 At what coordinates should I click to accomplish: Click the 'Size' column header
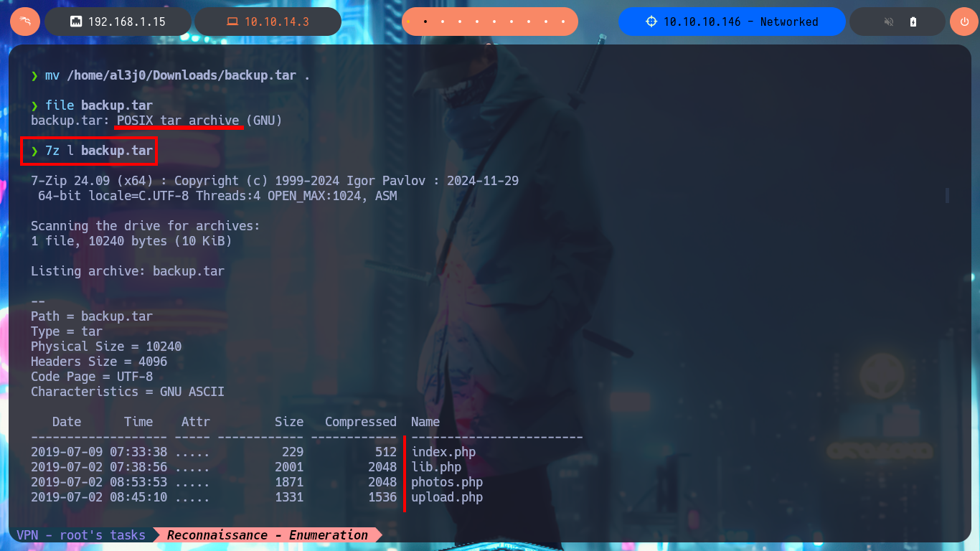point(289,422)
